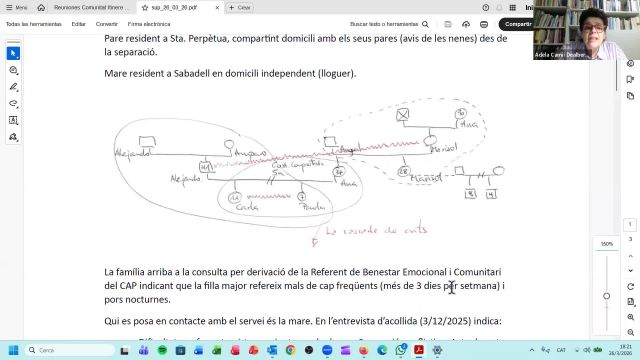Open Adobe Acrobat taskbar icon
Image resolution: width=640 pixels, height=360 pixels.
(419, 350)
